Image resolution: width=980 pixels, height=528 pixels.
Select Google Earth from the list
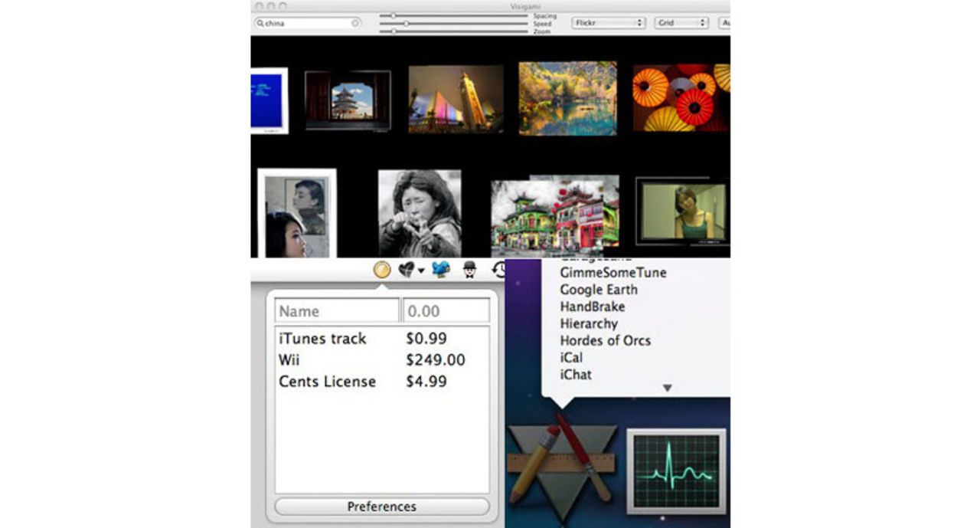[x=598, y=290]
